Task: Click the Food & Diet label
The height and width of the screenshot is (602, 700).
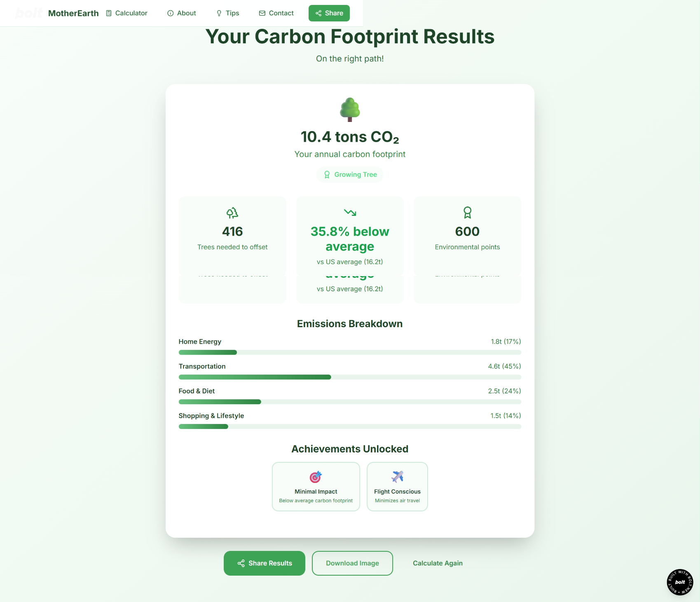Action: coord(197,391)
